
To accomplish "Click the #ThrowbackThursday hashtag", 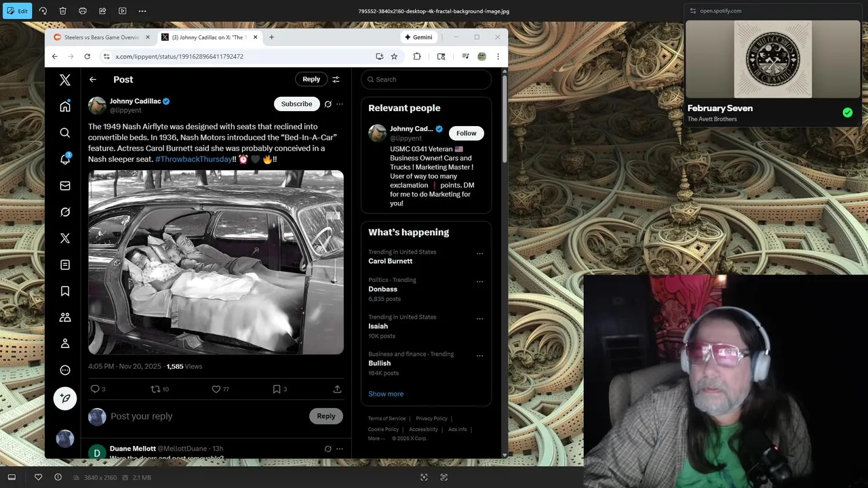I will click(194, 159).
